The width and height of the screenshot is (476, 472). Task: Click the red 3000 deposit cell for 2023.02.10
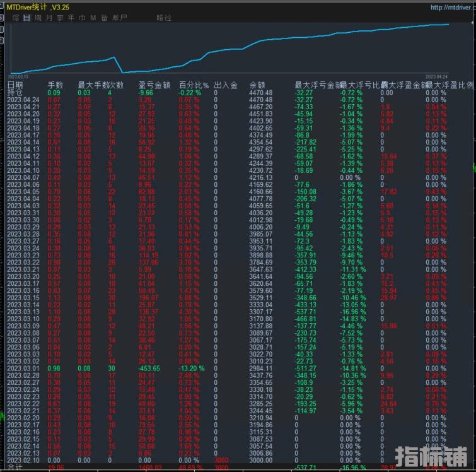coord(221,461)
